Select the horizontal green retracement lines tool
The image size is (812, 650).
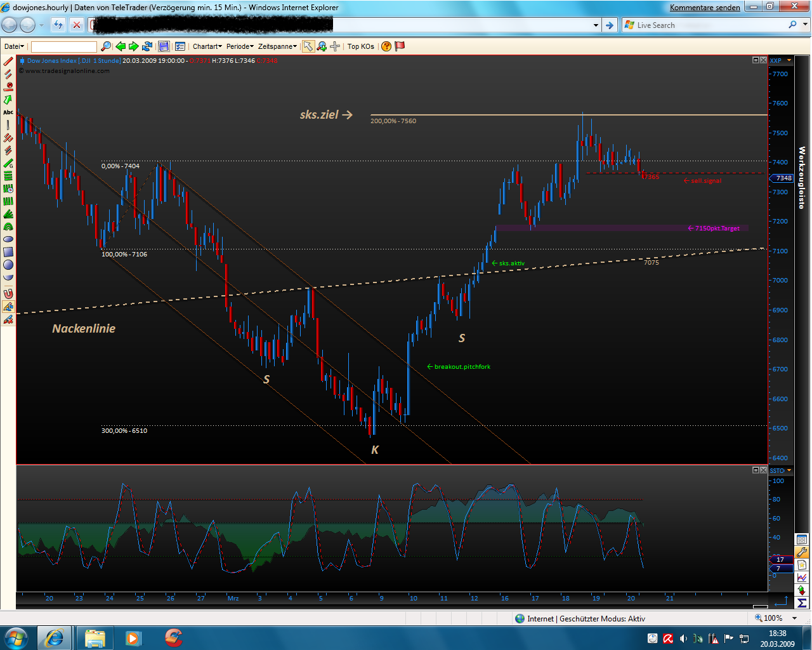tap(8, 176)
